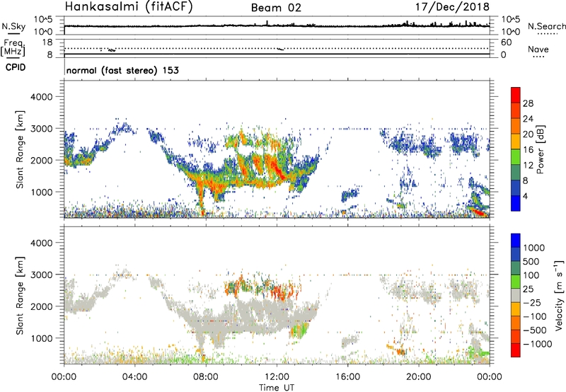Screen dimensions: 566x392
Task: Click the -1000 label on Velocity colorbar
Action: 538,344
